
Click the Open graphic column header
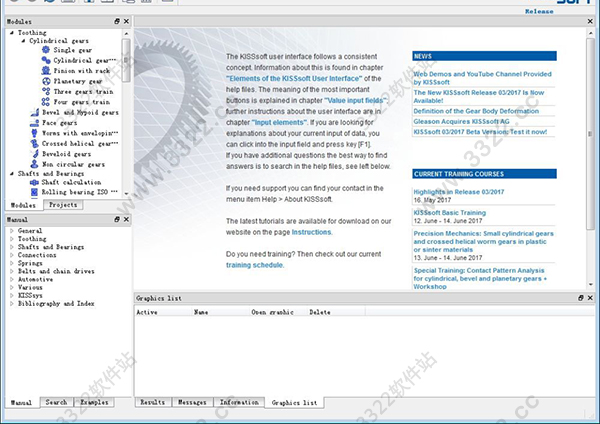(272, 312)
